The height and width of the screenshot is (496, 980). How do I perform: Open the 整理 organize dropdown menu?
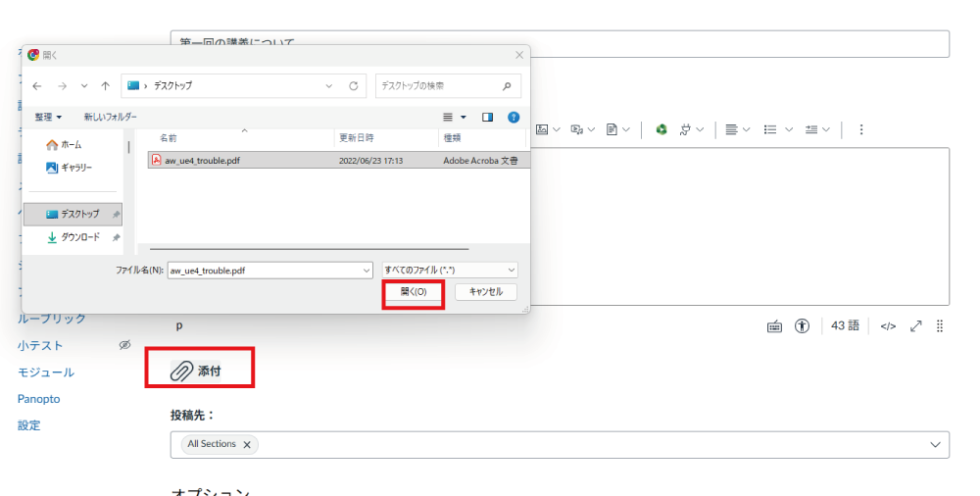point(48,117)
